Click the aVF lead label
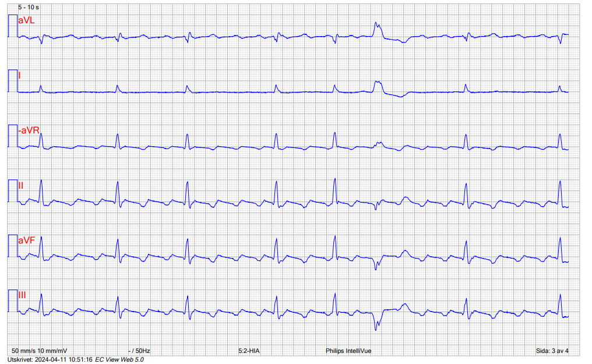The image size is (592, 364). 26,240
